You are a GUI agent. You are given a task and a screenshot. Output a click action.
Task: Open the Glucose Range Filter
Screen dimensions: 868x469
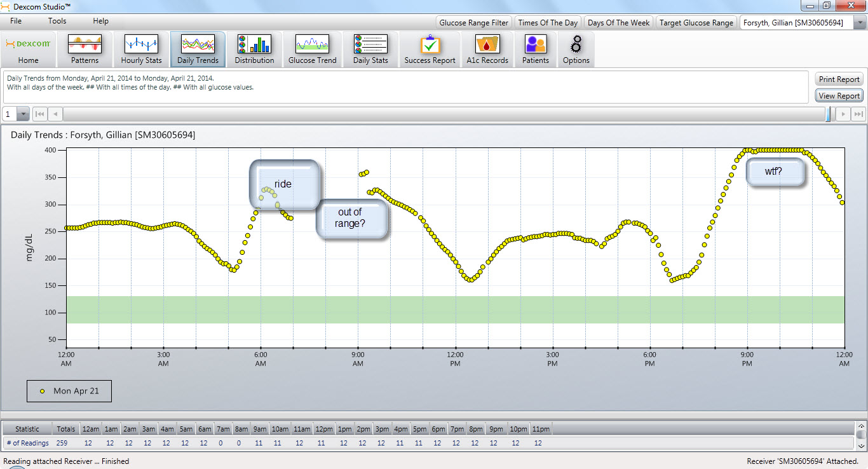click(x=473, y=23)
